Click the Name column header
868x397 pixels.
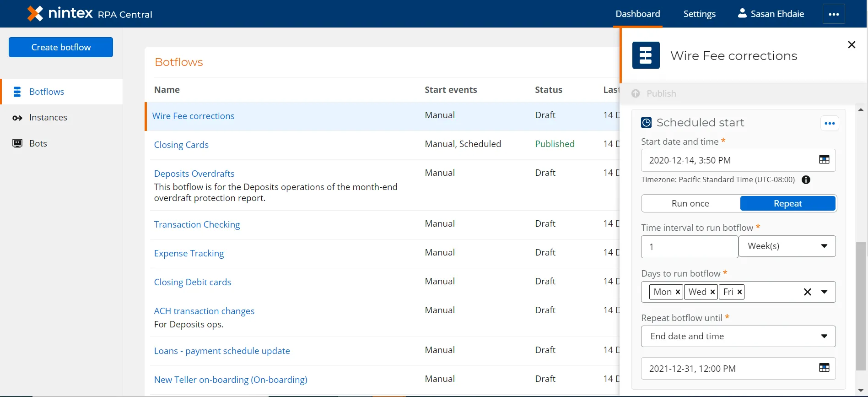[x=167, y=90]
